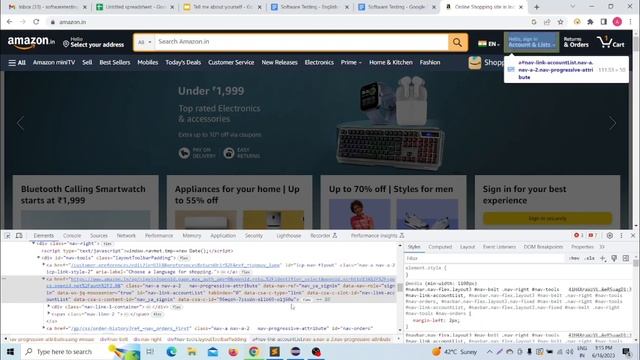The image size is (640, 360).
Task: Collapse div id nav-tools node
Action: coord(39,258)
